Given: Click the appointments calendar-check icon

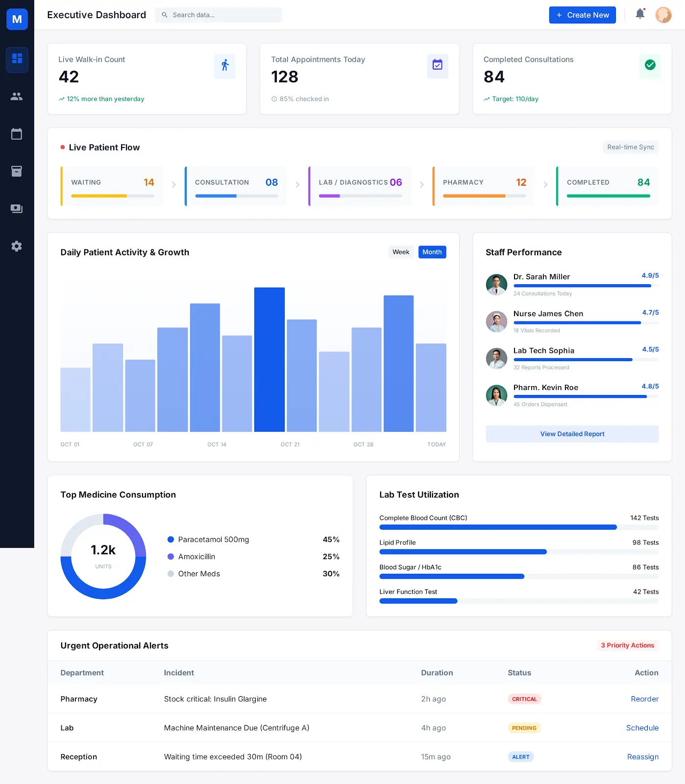Looking at the screenshot, I should click(437, 65).
